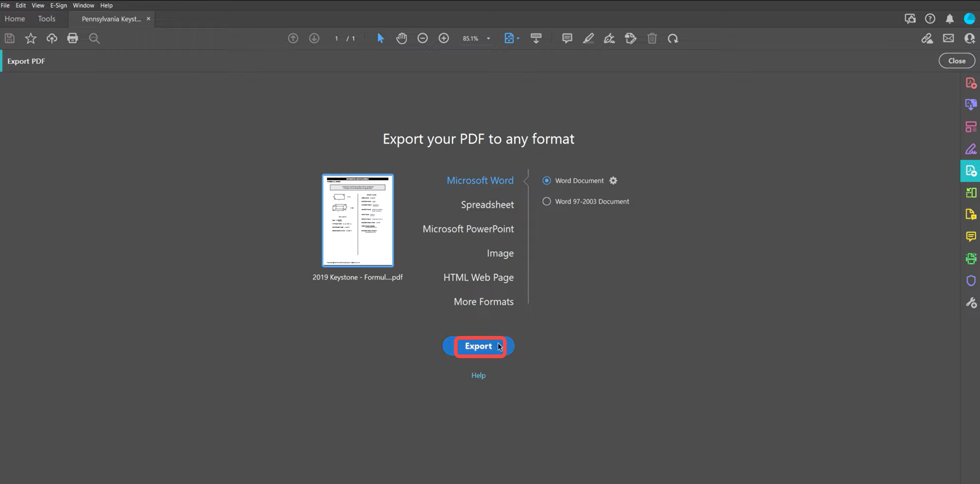This screenshot has height=484, width=980.
Task: Open Fill & Sign in right sidebar
Action: coord(971,149)
